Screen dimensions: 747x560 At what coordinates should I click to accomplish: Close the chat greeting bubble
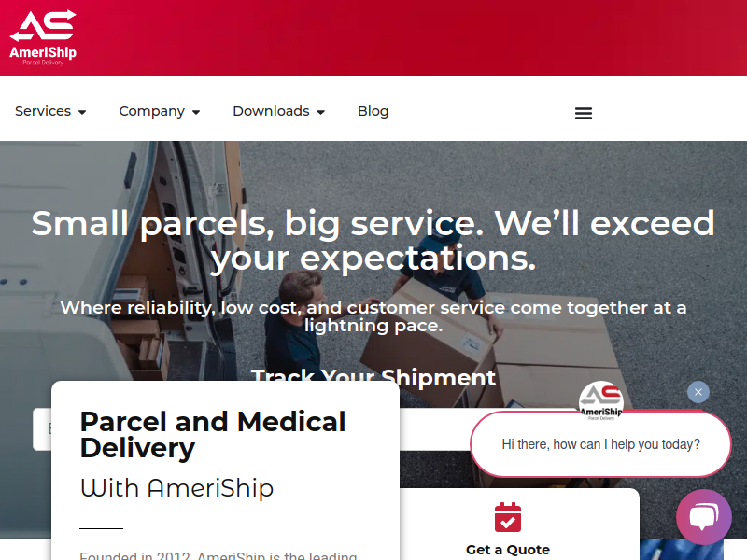point(698,392)
